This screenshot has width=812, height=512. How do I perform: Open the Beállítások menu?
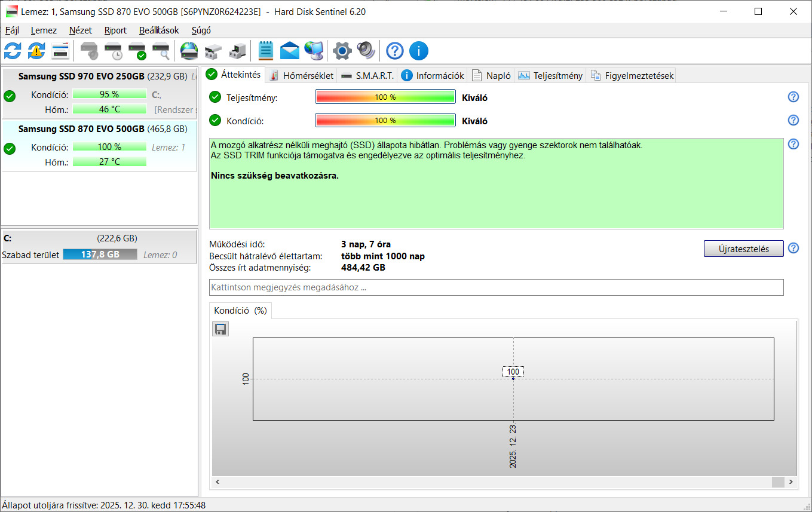[x=159, y=30]
